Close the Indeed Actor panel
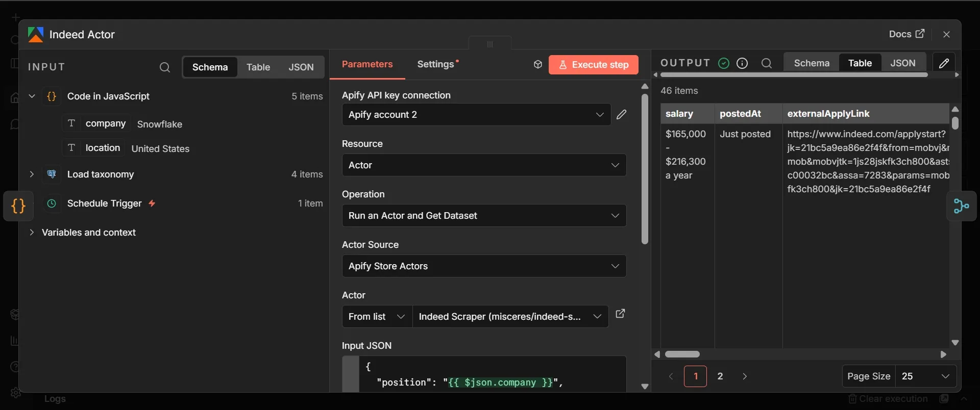 coord(947,34)
